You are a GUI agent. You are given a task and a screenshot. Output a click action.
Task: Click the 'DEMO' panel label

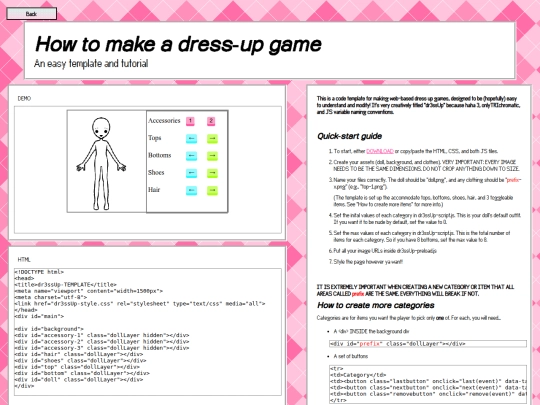click(x=24, y=98)
